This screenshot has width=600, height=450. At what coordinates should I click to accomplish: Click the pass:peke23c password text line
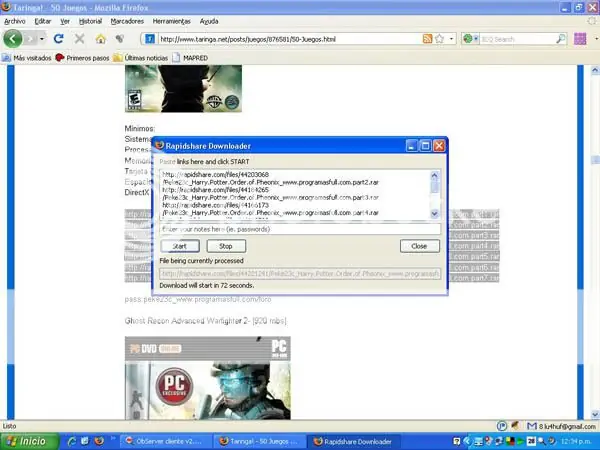pyautogui.click(x=198, y=299)
